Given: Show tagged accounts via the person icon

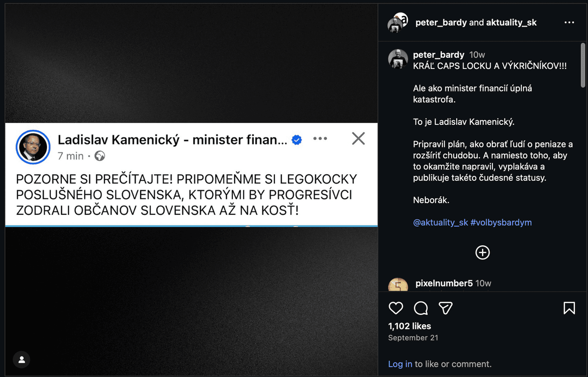Looking at the screenshot, I should pos(21,359).
